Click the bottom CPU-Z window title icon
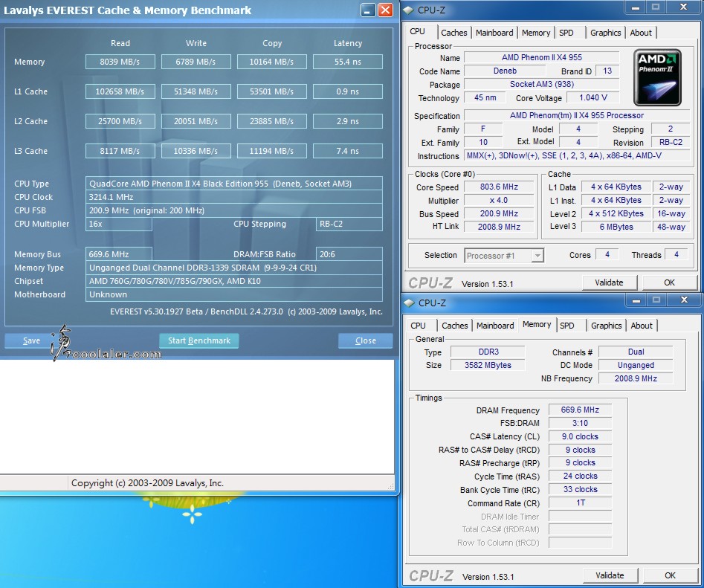The height and width of the screenshot is (588, 704). coord(409,303)
